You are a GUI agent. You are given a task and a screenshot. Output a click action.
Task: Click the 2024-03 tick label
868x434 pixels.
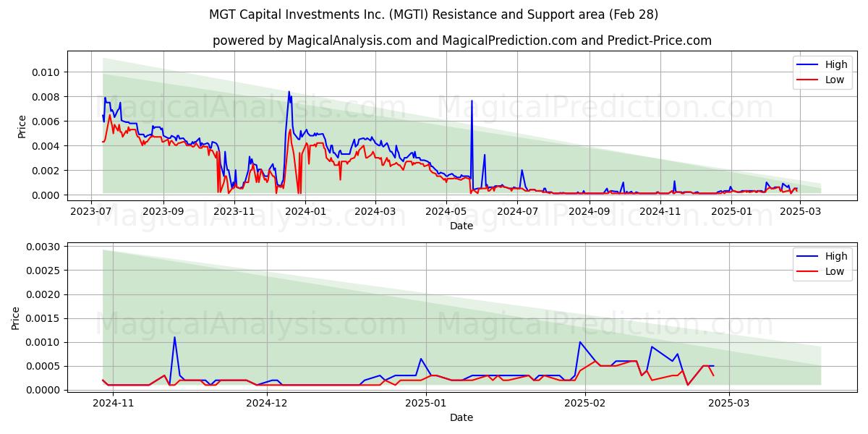point(375,211)
